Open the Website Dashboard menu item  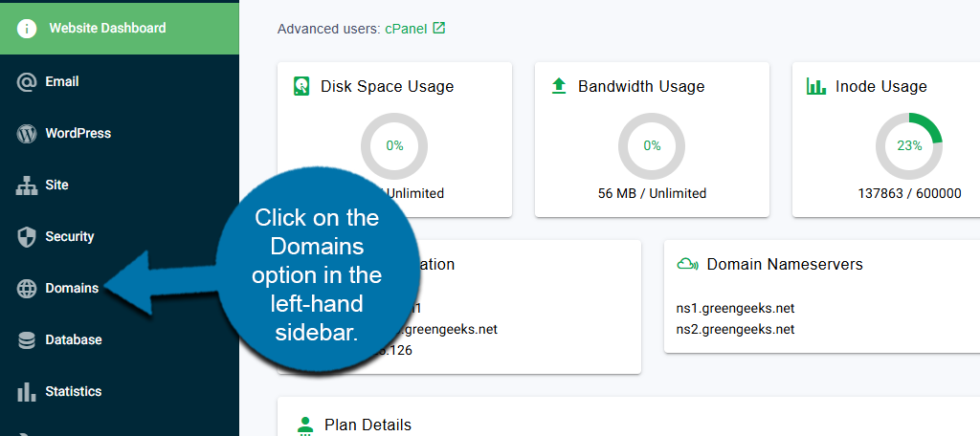coord(107,29)
